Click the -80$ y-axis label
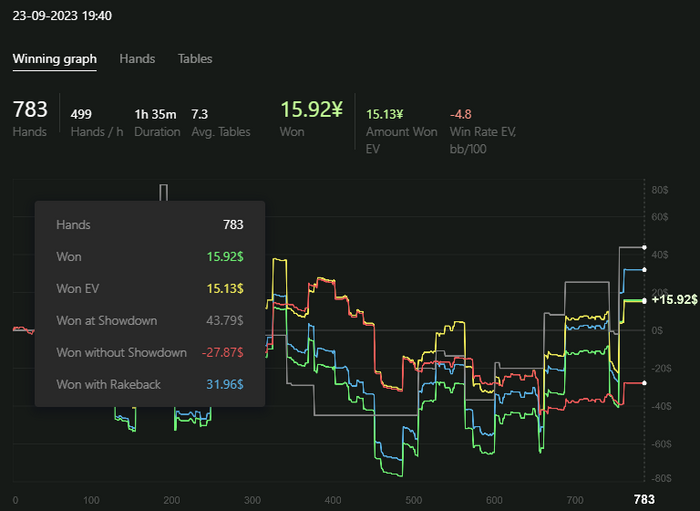 pos(661,478)
